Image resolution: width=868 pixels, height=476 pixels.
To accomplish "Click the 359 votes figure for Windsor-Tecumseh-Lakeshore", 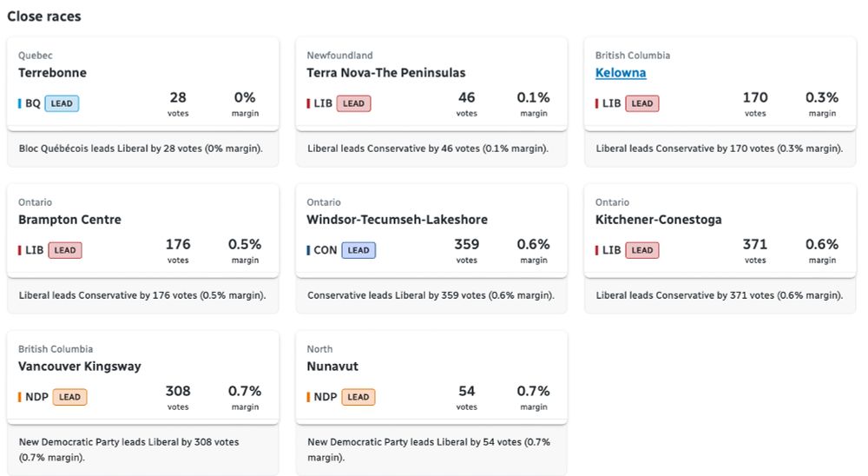I will tap(466, 245).
